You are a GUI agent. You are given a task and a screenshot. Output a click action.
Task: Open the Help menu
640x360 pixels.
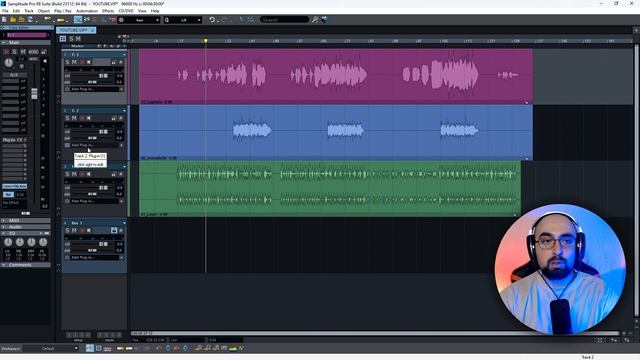(155, 11)
